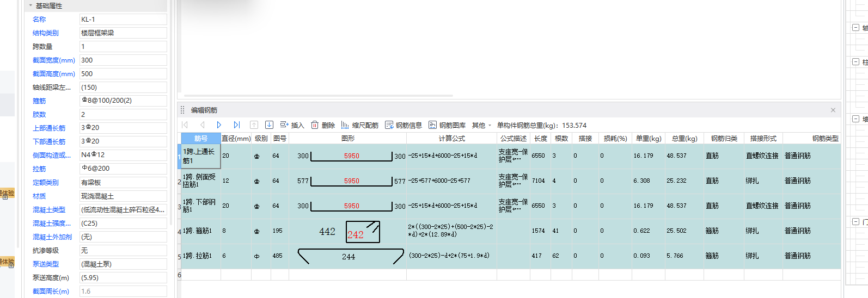Edit 截面宽度 value 300

pos(123,60)
